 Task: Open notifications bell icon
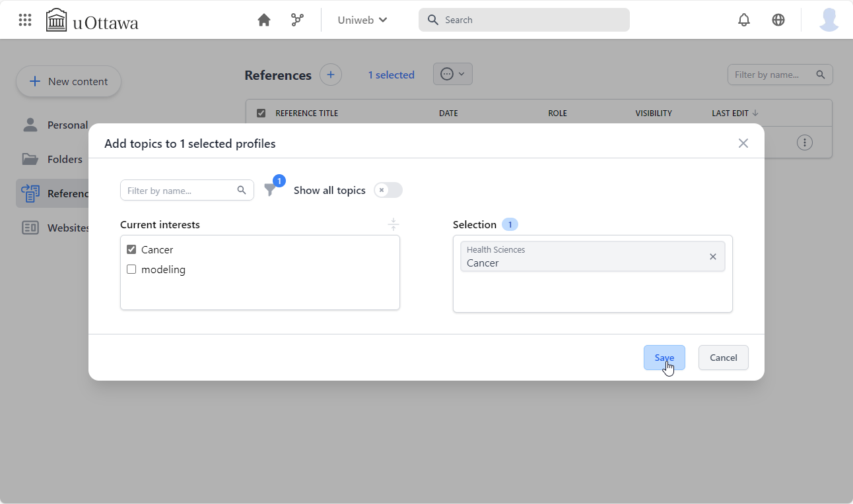pos(744,20)
